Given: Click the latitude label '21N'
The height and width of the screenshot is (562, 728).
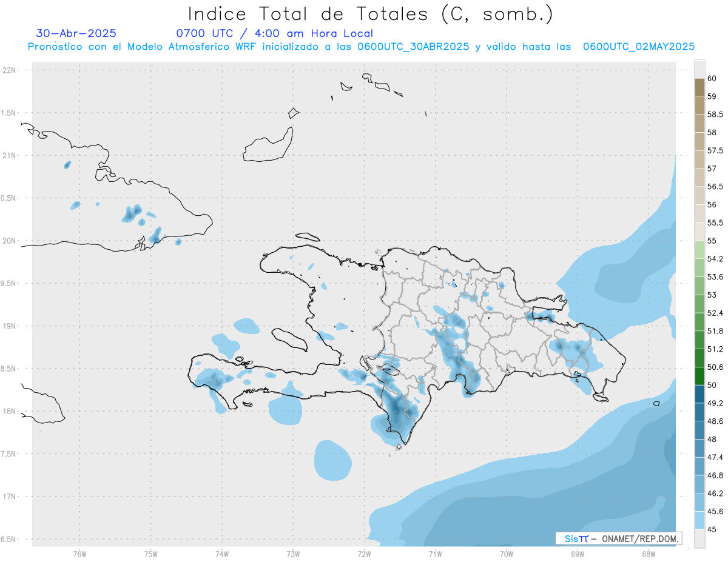Looking at the screenshot, I should click(10, 156).
